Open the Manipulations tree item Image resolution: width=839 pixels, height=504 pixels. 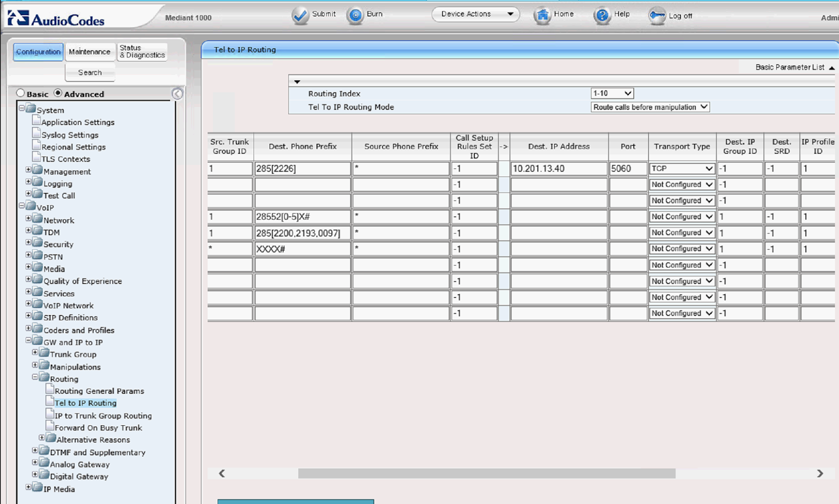pos(75,367)
